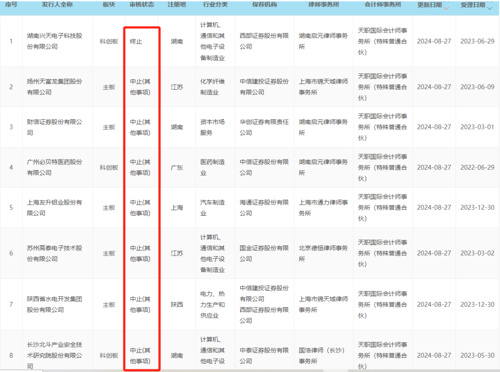
Task: Click the 律师事务所 column header
Action: [x=324, y=5]
